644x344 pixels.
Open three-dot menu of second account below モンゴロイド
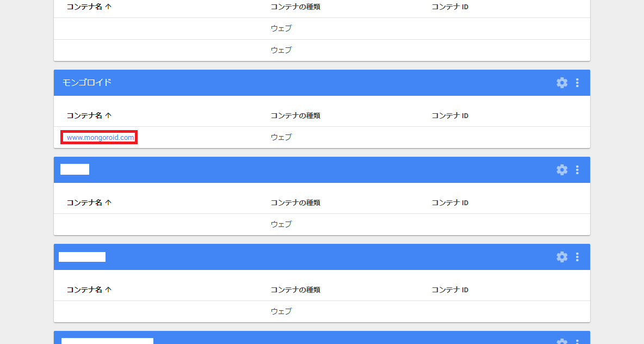[577, 257]
